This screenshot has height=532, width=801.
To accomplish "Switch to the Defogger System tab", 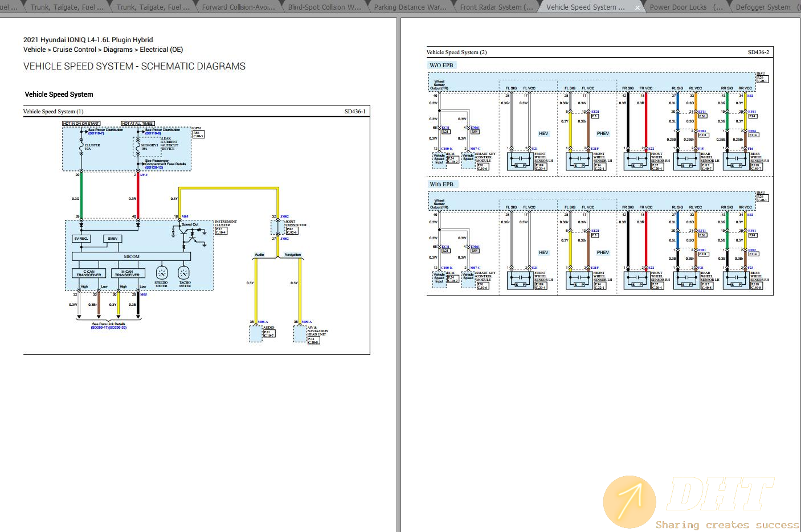I will 763,7.
